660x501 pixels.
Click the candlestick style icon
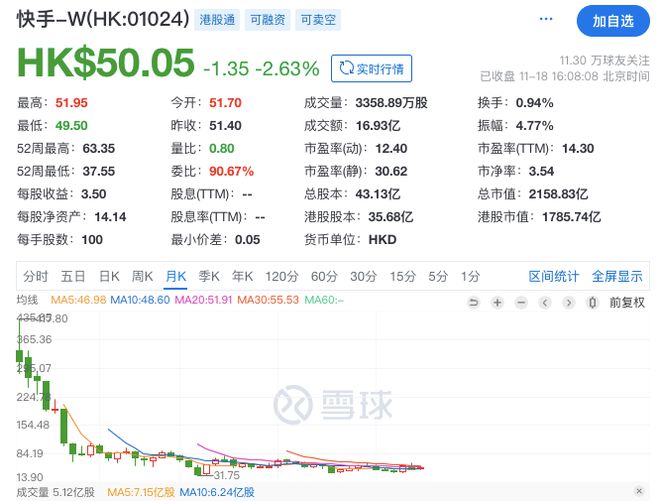tap(592, 302)
